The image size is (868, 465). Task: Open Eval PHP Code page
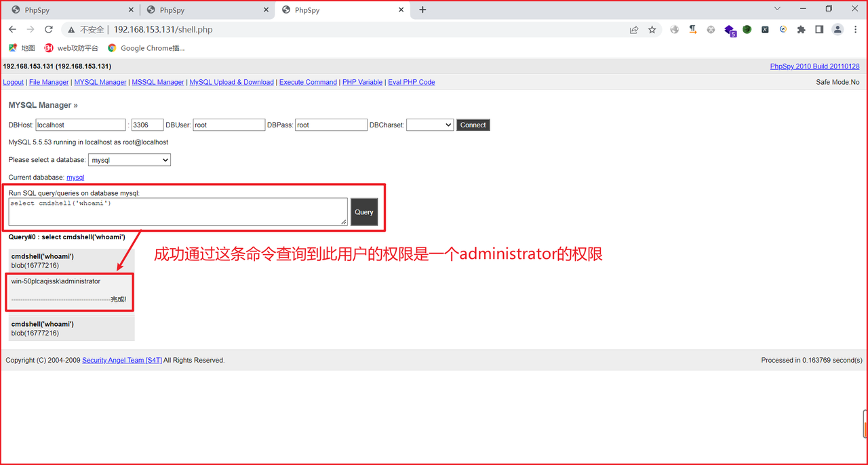pyautogui.click(x=412, y=82)
